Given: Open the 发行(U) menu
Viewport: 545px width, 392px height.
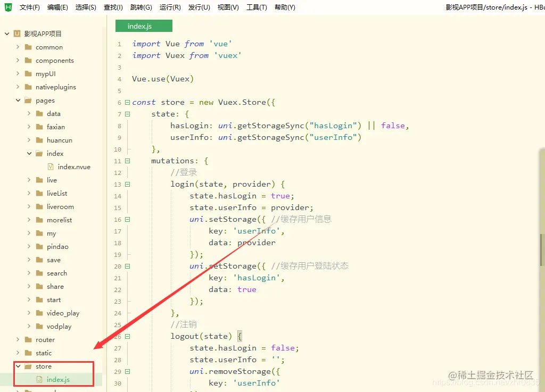Looking at the screenshot, I should coord(199,7).
